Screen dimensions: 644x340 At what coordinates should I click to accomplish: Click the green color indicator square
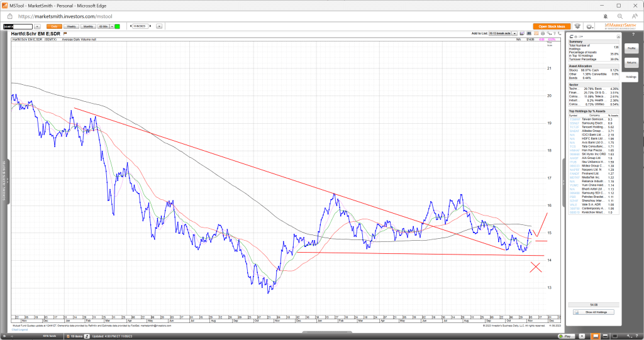pos(117,26)
